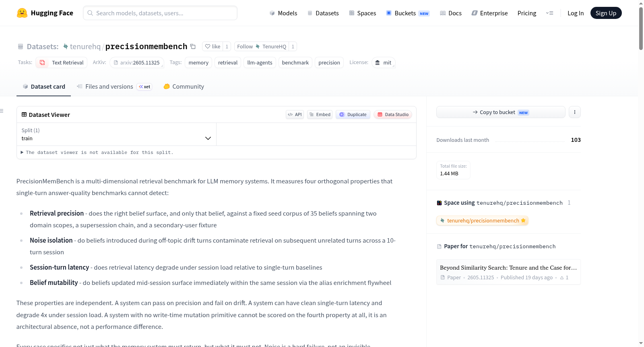Focus the search models, datasets, users field
The width and height of the screenshot is (644, 347).
coord(160,13)
